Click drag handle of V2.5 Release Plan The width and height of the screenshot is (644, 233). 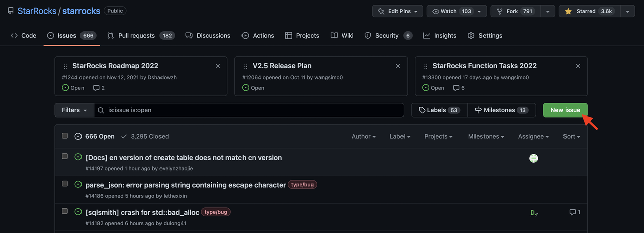[x=246, y=66]
